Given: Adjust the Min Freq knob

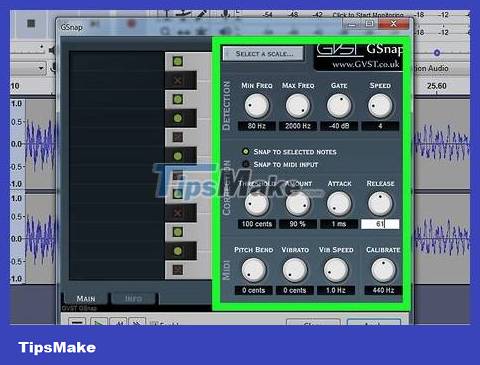Looking at the screenshot, I should [257, 106].
